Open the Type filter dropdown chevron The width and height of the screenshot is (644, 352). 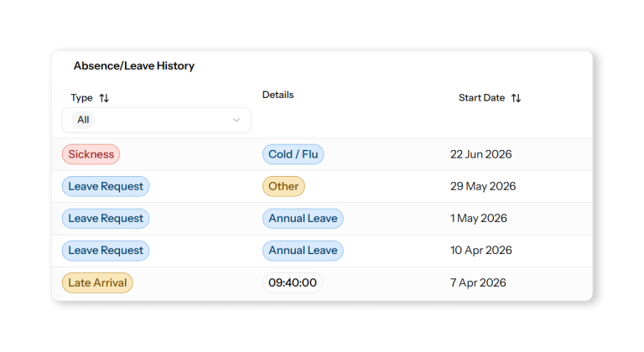236,120
